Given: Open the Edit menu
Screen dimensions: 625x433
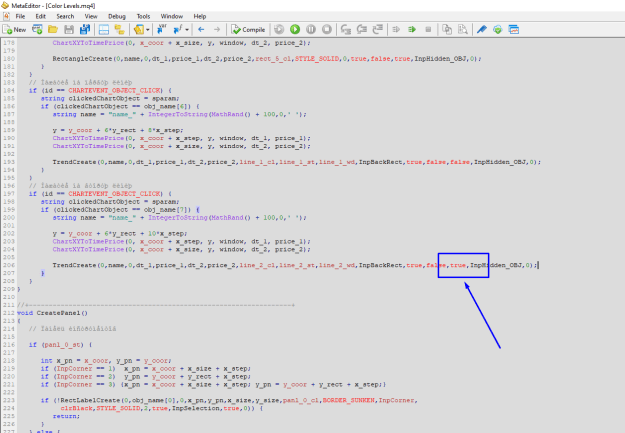Looking at the screenshot, I should click(41, 16).
